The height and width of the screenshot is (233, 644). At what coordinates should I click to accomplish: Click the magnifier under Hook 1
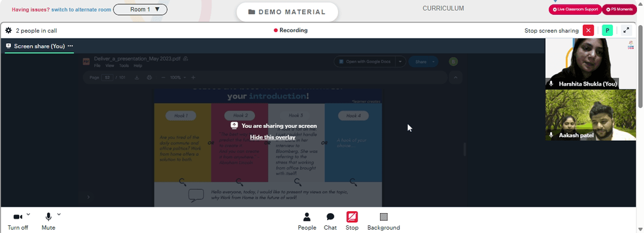tap(183, 182)
